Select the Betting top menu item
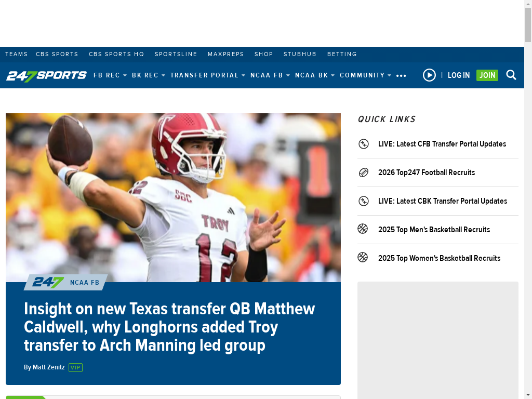 [342, 54]
